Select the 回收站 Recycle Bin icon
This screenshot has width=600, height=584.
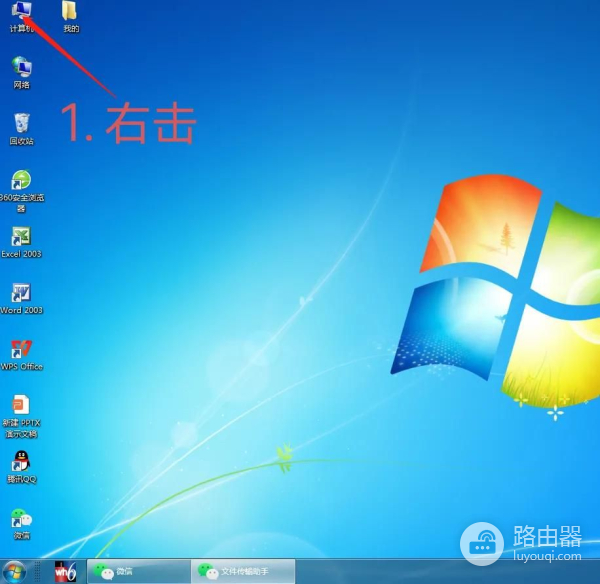(21, 122)
